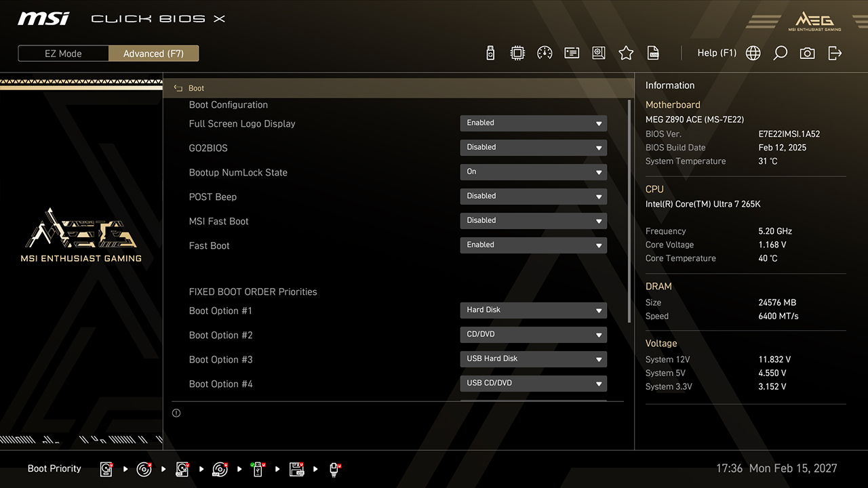868x488 pixels.
Task: Open Favorites with the star icon
Action: click(626, 53)
